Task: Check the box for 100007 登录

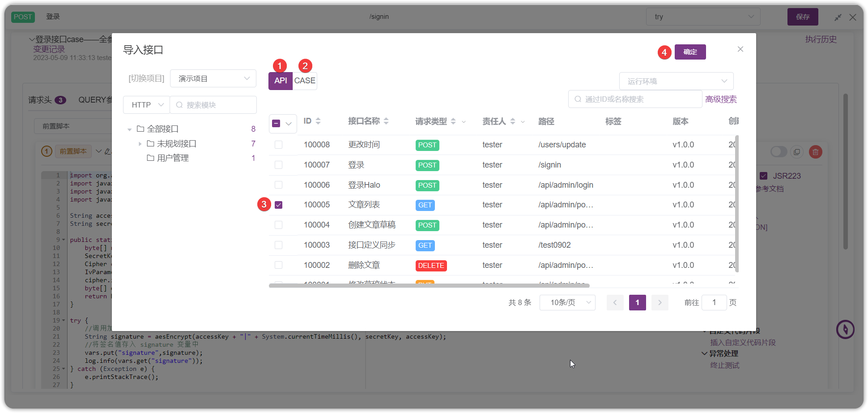Action: (x=278, y=165)
